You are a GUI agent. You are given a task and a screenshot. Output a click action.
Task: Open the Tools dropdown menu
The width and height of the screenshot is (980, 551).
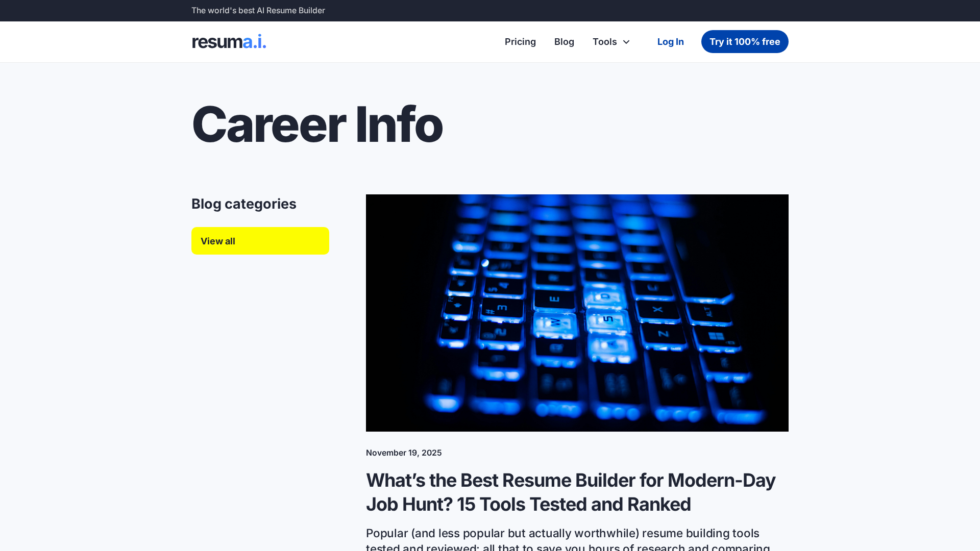[x=605, y=42]
